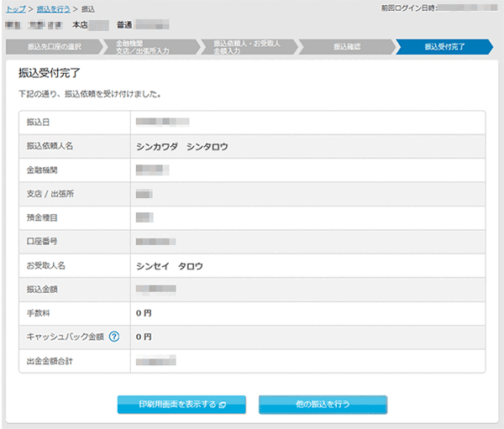The width and height of the screenshot is (504, 429).
Task: Click the 出金金額合計 row label
Action: pyautogui.click(x=50, y=362)
